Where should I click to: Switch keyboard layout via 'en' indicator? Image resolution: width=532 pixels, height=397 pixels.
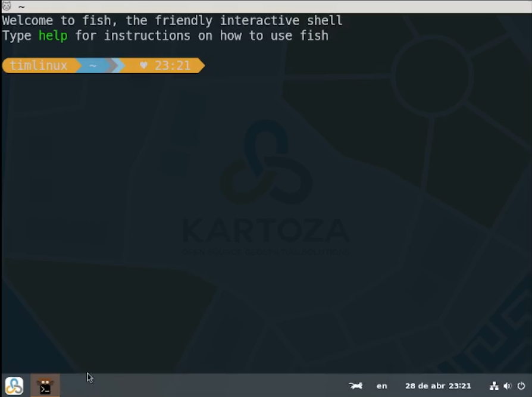point(381,386)
